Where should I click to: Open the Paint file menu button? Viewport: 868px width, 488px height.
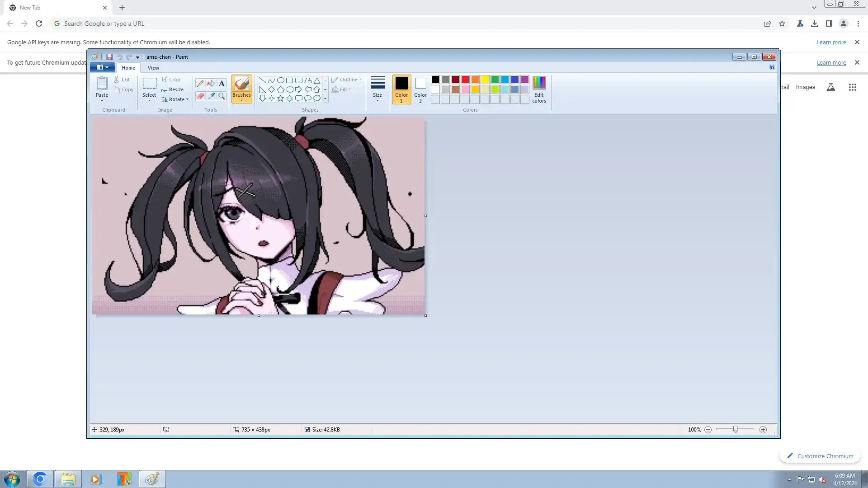pyautogui.click(x=103, y=67)
